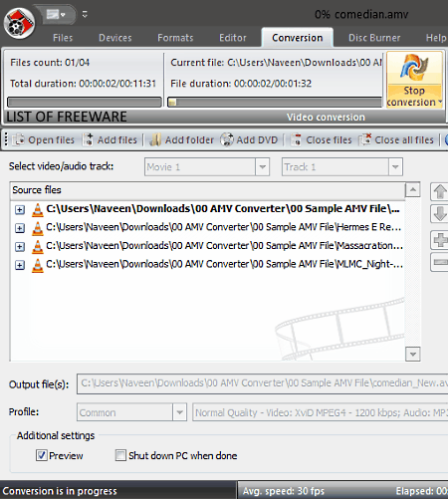Screen dimensions: 448x499
Task: Uncheck the Preview checkbox
Action: click(x=42, y=455)
